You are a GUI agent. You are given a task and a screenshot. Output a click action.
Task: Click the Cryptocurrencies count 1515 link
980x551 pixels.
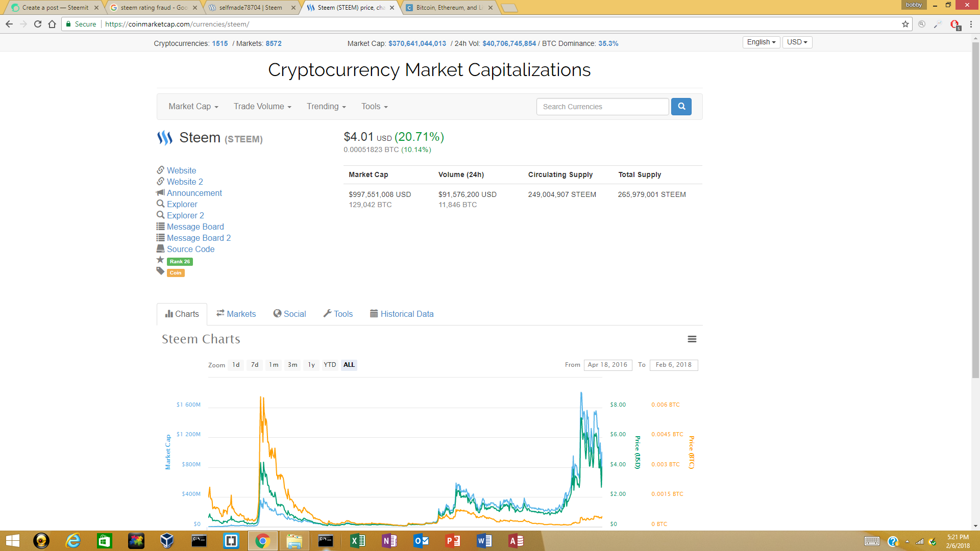[220, 44]
